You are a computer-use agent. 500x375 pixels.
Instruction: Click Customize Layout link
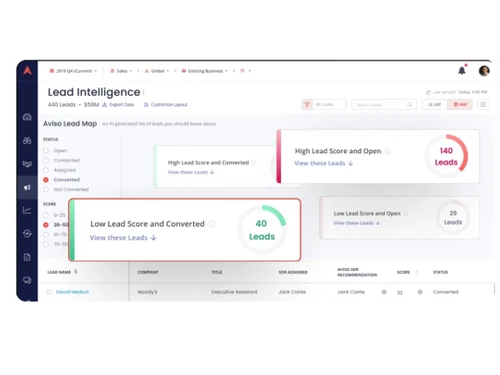point(166,105)
